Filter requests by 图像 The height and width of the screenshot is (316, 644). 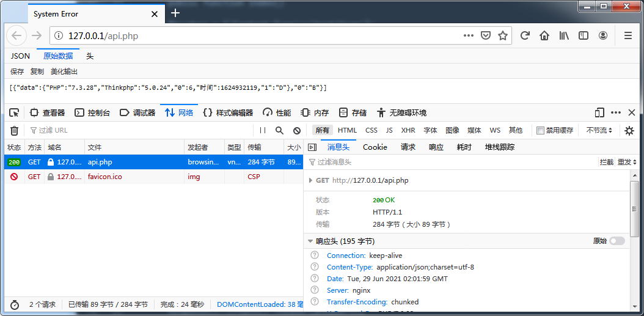point(452,130)
